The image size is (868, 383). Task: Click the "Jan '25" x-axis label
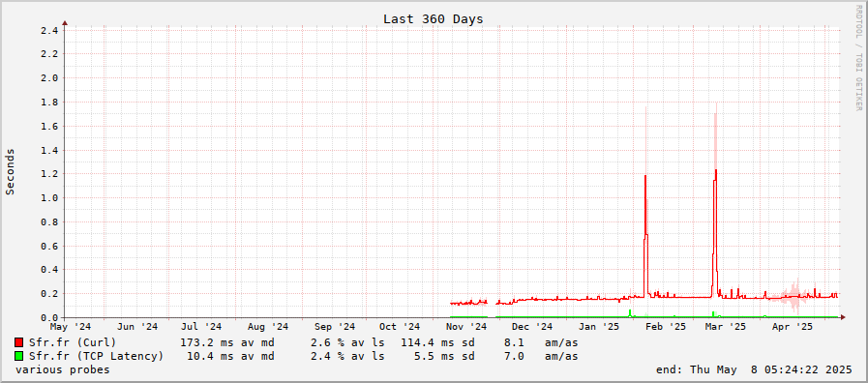pyautogui.click(x=600, y=327)
